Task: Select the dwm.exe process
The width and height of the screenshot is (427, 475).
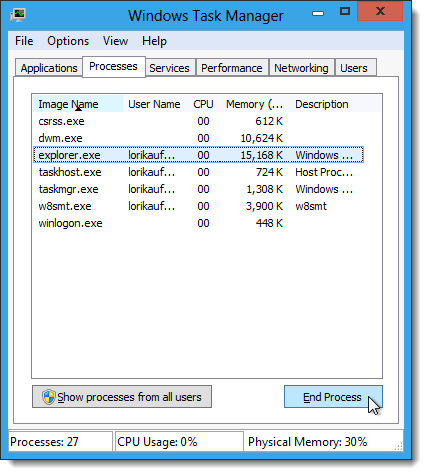Action: tap(198, 138)
